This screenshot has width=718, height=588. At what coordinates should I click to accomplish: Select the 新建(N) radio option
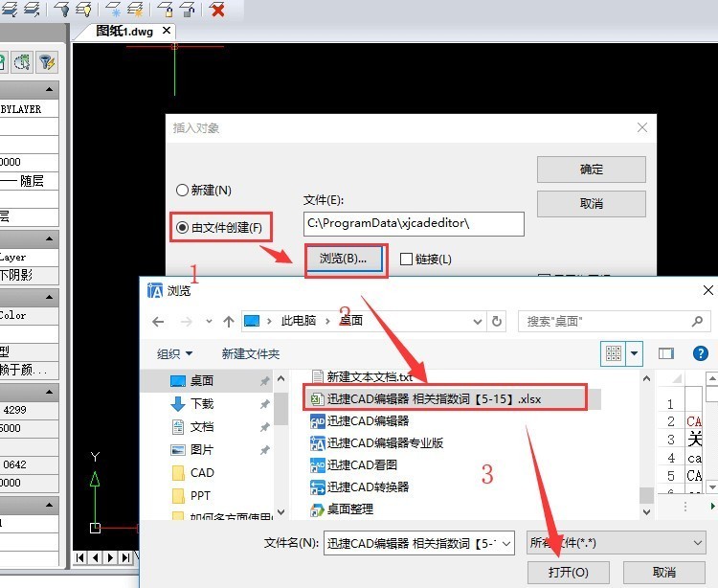[204, 190]
